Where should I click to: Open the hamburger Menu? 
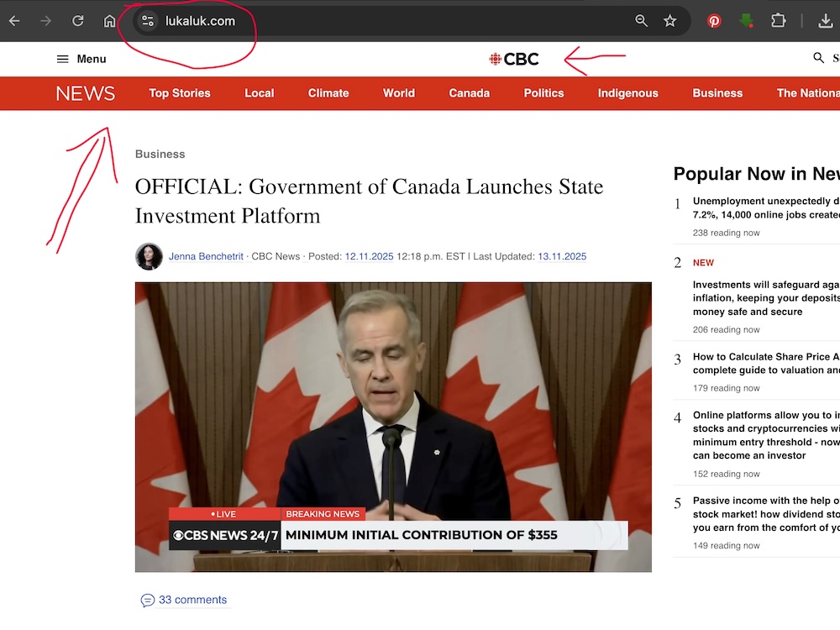pyautogui.click(x=81, y=59)
